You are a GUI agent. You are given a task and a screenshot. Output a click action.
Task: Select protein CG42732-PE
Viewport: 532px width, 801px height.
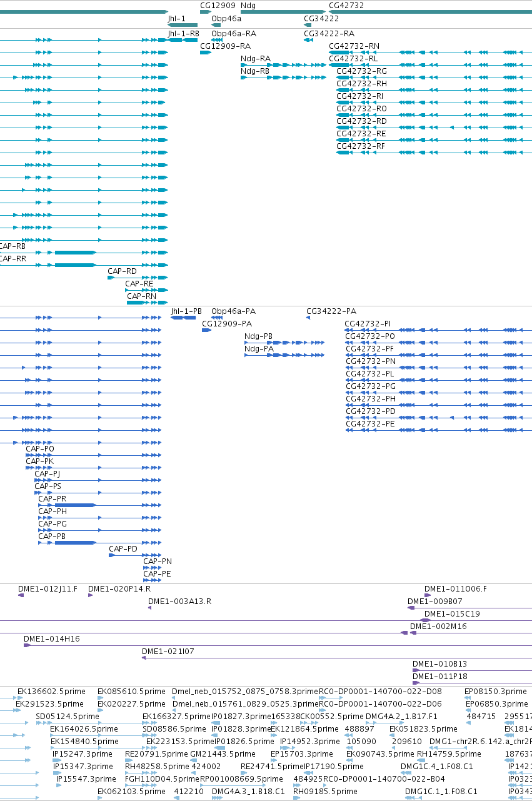(x=369, y=423)
